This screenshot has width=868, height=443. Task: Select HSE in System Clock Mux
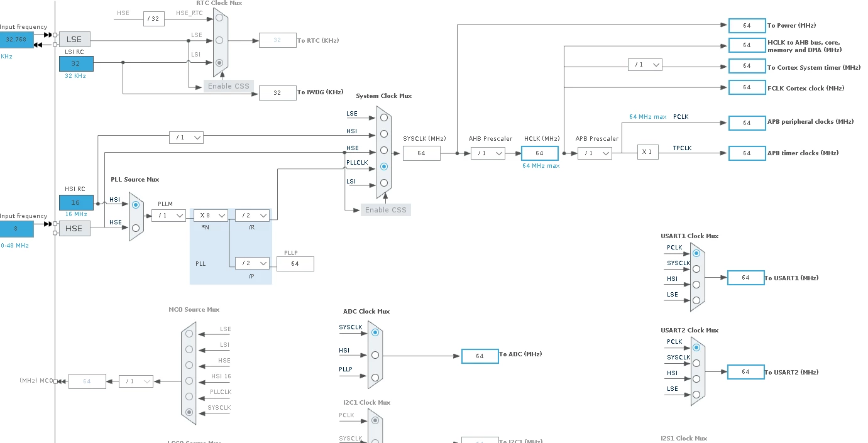pyautogui.click(x=383, y=150)
